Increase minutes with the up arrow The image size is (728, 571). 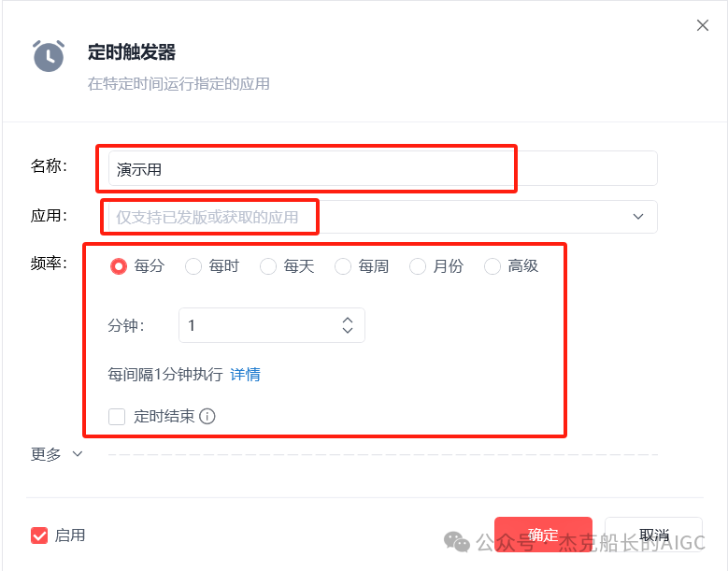348,321
